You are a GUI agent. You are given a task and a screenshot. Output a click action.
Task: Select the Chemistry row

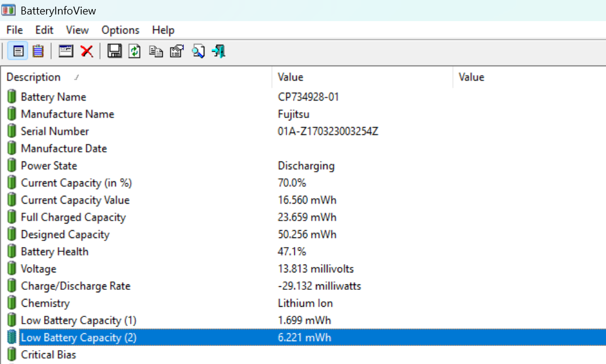coord(303,303)
